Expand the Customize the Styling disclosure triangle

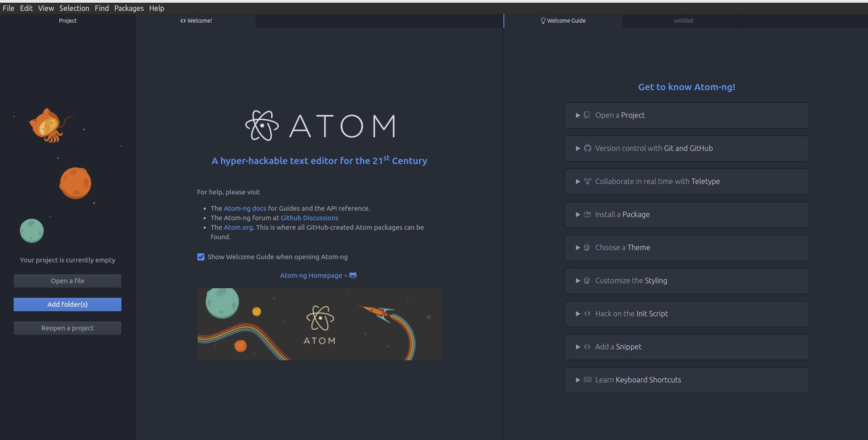(578, 280)
